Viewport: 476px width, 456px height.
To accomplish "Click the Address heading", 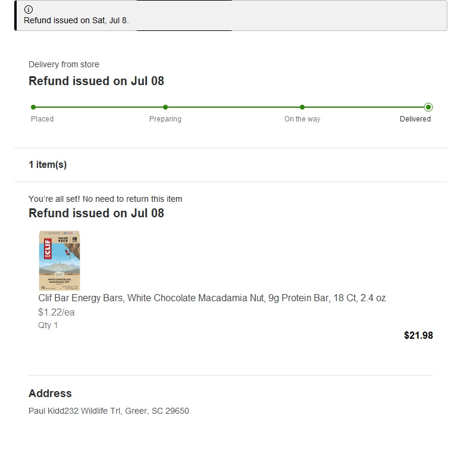I will coord(50,393).
